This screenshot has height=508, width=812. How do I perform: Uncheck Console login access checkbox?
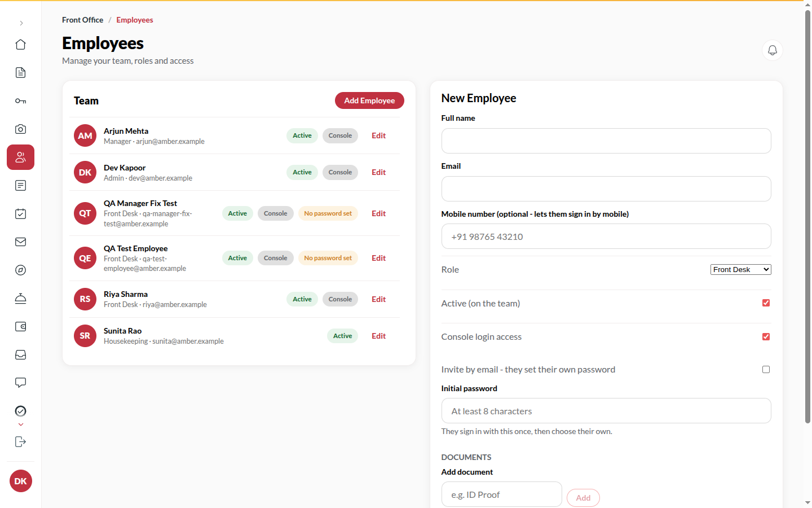click(x=766, y=337)
